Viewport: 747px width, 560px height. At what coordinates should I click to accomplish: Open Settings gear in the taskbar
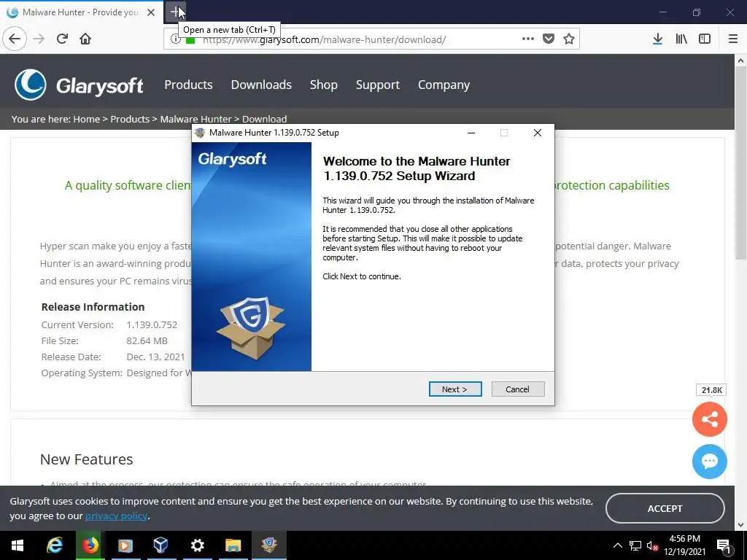197,545
